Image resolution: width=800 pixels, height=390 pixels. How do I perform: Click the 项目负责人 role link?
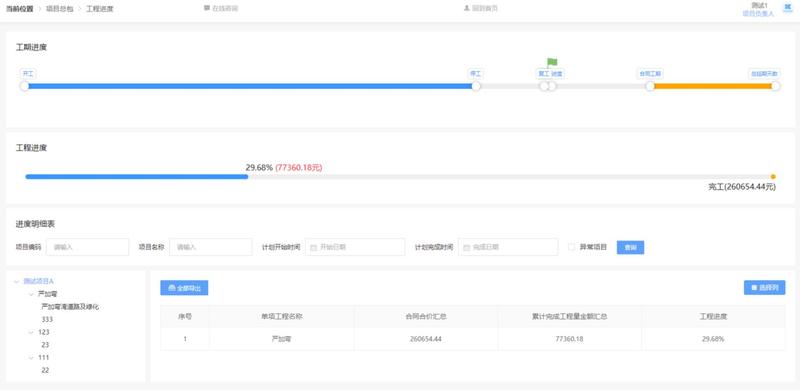coord(758,14)
